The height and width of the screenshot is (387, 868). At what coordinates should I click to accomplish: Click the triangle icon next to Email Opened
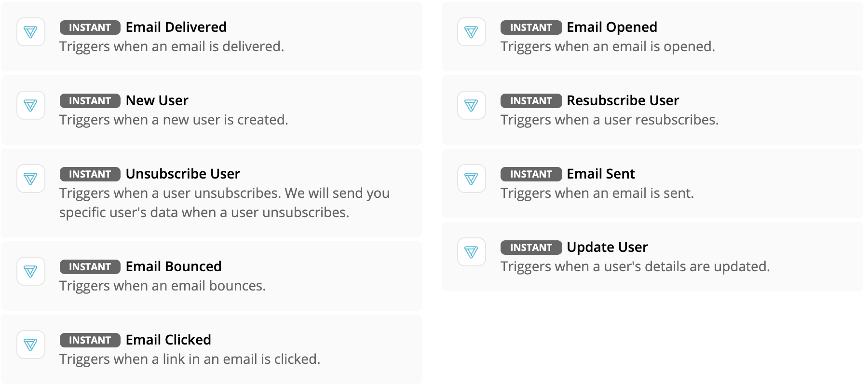(x=472, y=32)
